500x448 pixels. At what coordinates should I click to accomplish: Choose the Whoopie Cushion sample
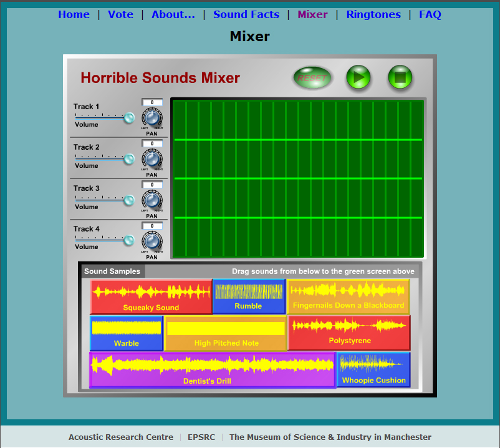(373, 369)
